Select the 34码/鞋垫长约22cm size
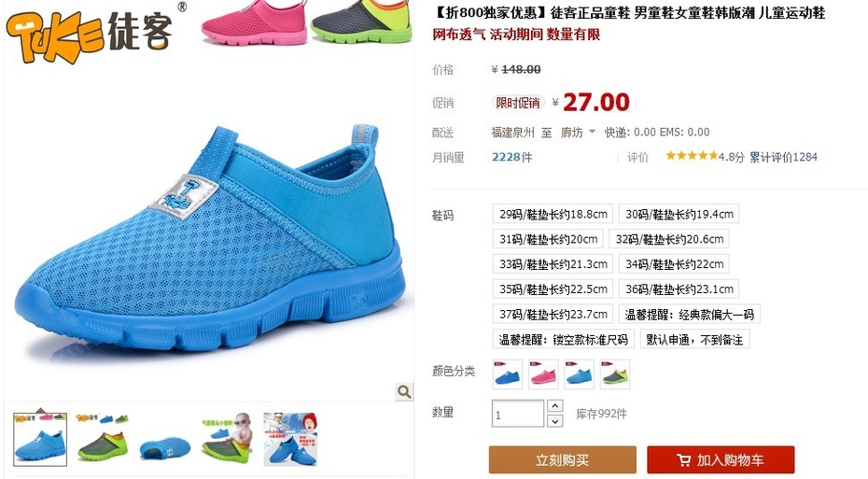The image size is (868, 479). click(x=674, y=264)
